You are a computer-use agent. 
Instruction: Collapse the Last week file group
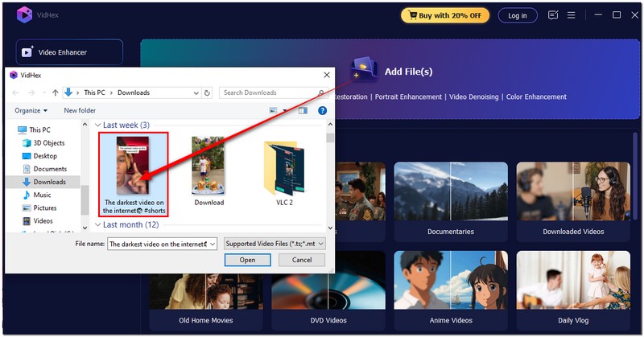[x=98, y=125]
